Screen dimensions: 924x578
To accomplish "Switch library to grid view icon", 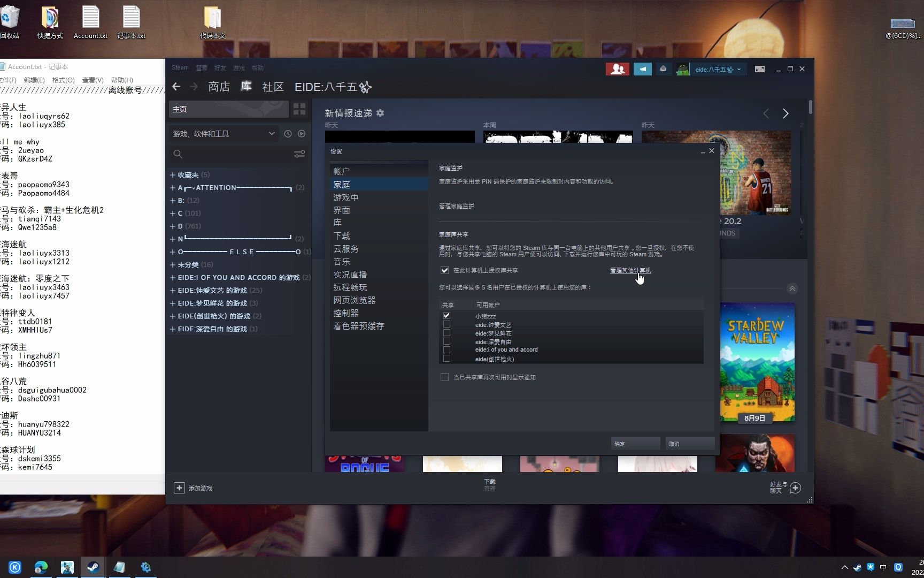I will [299, 109].
